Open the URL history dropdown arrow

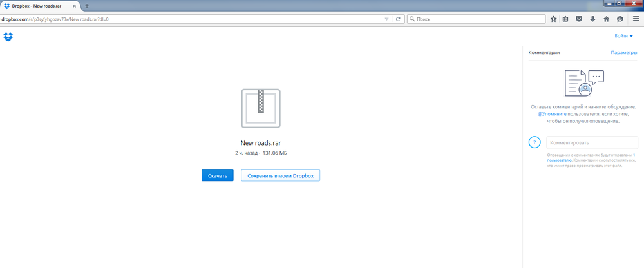pyautogui.click(x=386, y=19)
